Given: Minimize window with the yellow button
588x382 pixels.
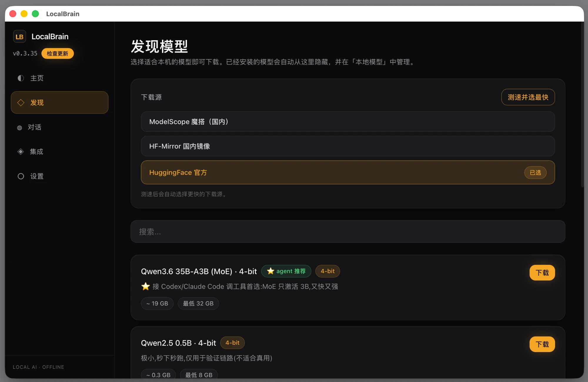Looking at the screenshot, I should click(x=24, y=14).
